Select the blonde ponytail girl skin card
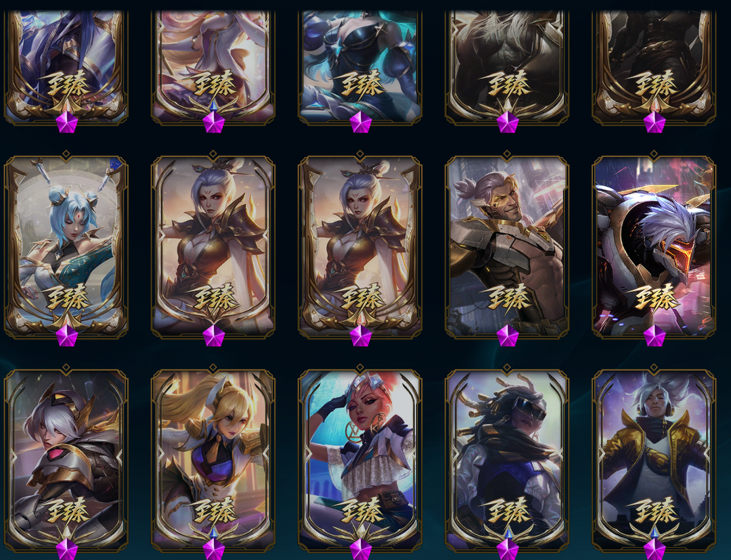 pyautogui.click(x=213, y=461)
